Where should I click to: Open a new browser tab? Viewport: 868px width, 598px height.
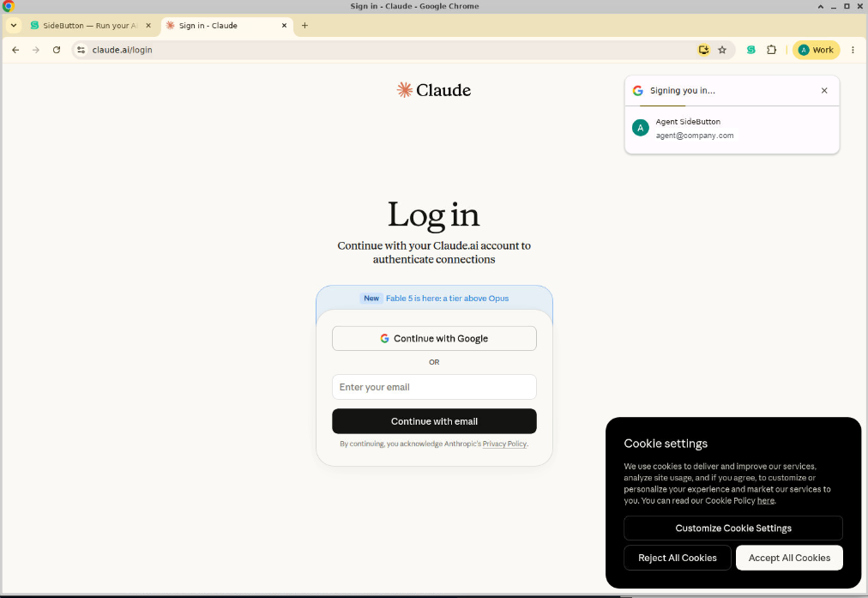(x=304, y=26)
